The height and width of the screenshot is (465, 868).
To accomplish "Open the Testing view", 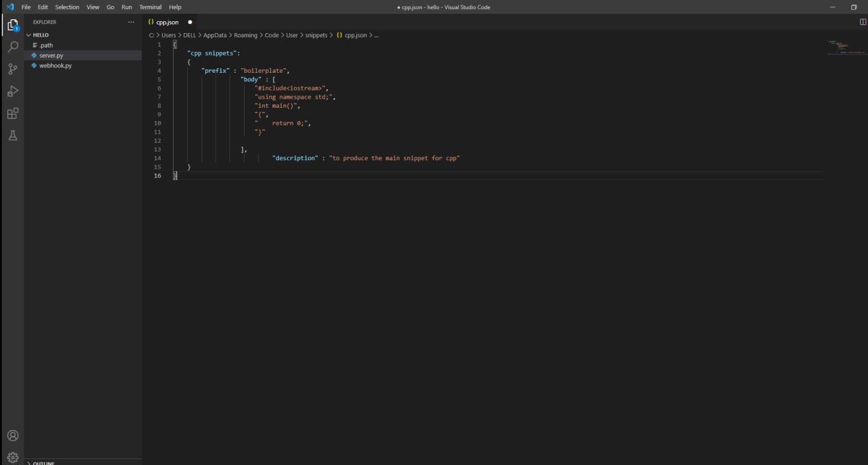I will (12, 136).
